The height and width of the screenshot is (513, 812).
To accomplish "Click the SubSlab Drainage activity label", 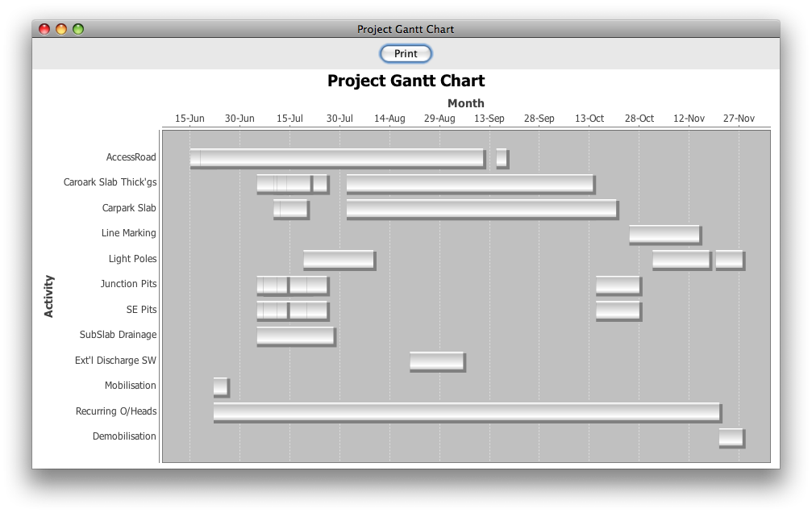I will (x=118, y=335).
